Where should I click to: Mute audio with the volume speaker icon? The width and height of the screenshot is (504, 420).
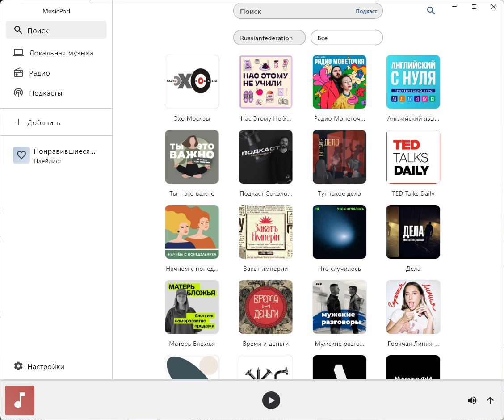coord(472,400)
